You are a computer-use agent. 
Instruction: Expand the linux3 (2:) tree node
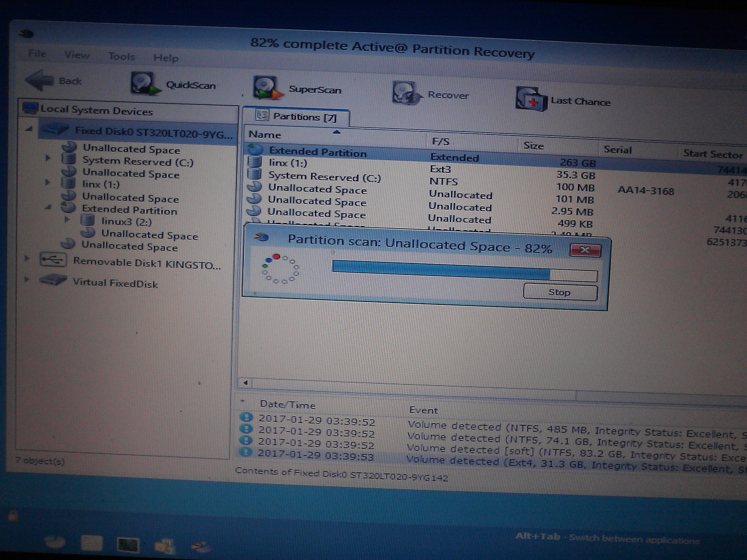pyautogui.click(x=67, y=220)
